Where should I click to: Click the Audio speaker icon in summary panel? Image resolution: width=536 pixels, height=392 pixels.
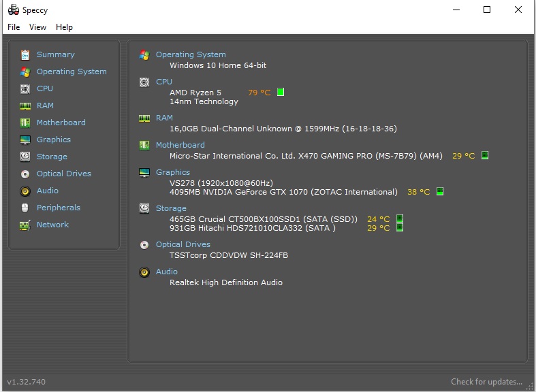click(144, 272)
